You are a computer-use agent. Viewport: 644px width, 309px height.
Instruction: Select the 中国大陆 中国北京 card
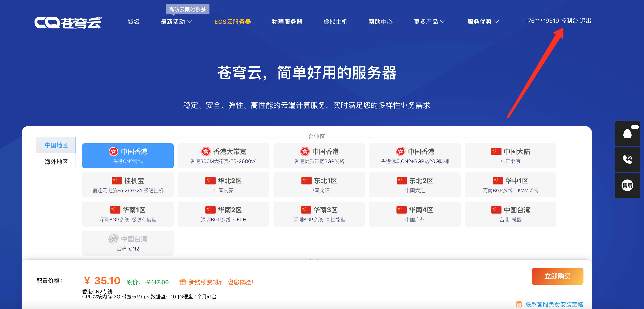point(510,156)
